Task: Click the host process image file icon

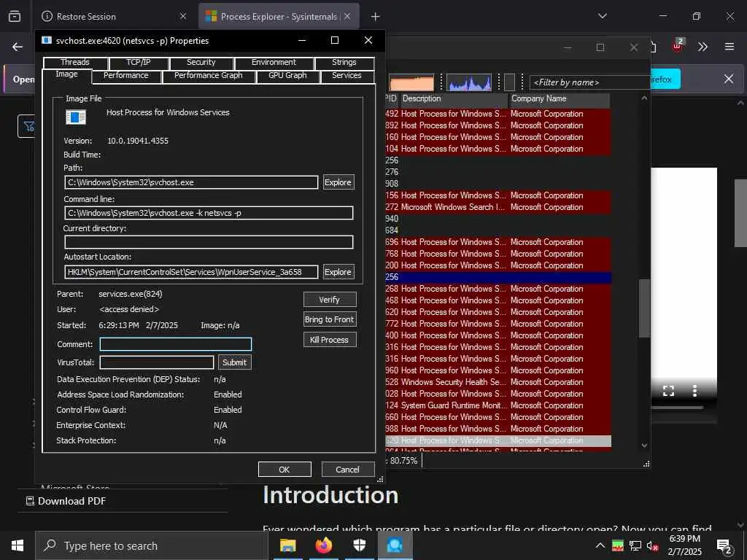Action: 76,117
